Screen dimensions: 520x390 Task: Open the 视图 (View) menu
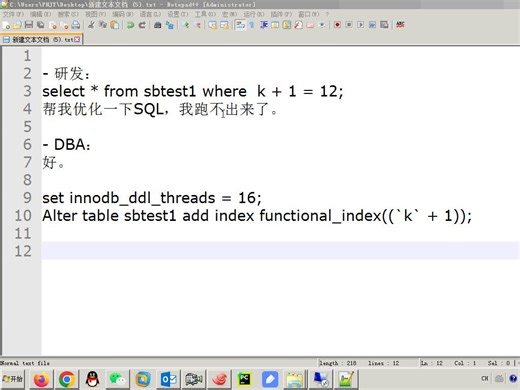pos(95,14)
